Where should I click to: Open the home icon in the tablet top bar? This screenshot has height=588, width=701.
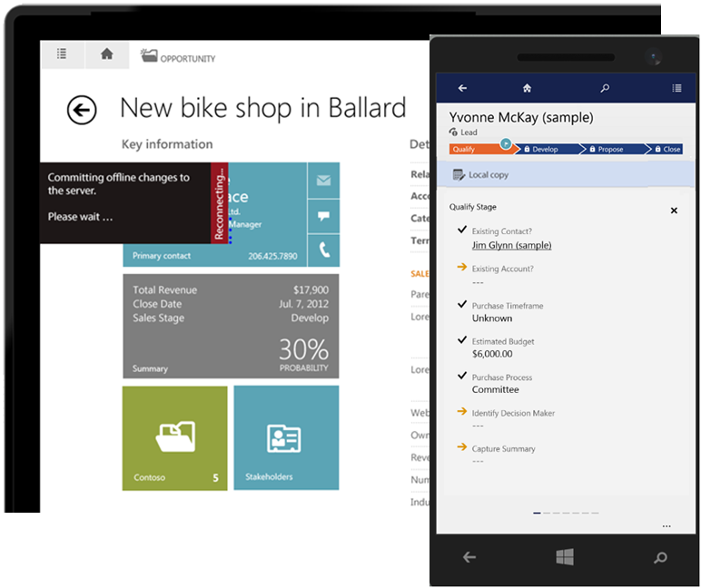coord(106,54)
